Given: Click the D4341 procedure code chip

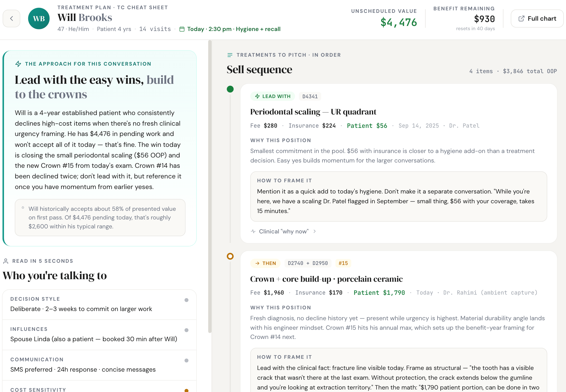Looking at the screenshot, I should point(310,96).
